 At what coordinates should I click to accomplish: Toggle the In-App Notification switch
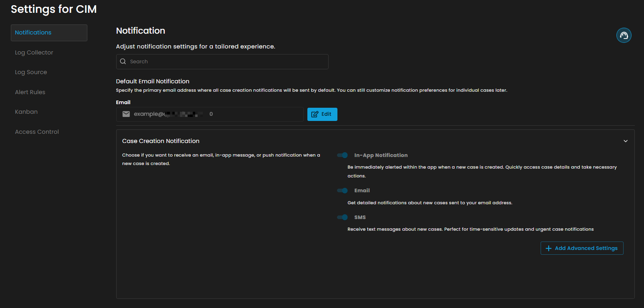343,155
